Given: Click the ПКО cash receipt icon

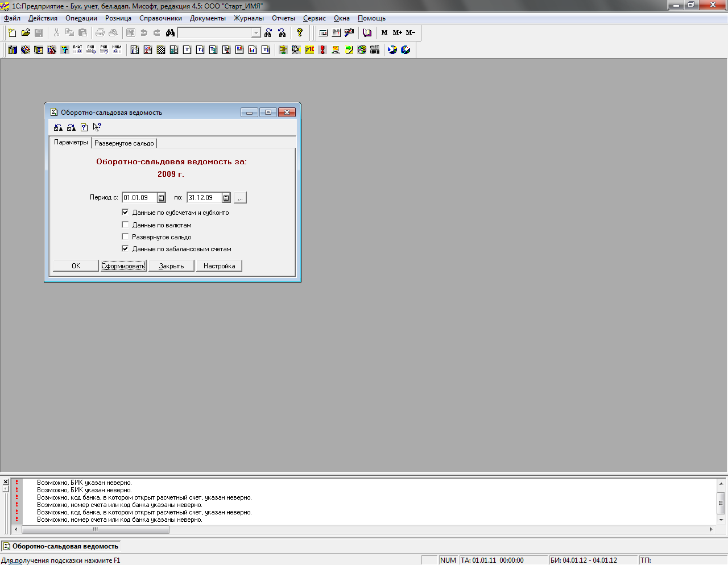Looking at the screenshot, I should tap(90, 50).
